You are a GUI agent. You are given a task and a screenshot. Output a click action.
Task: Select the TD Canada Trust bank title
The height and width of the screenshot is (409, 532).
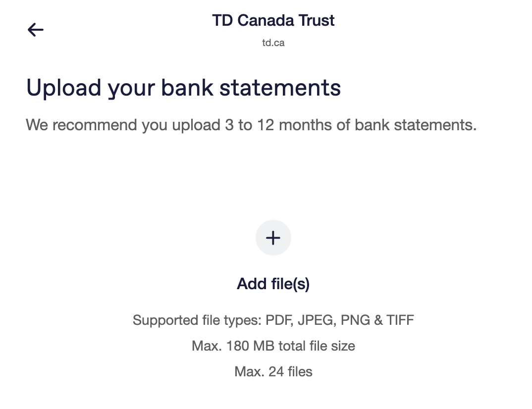tap(273, 20)
